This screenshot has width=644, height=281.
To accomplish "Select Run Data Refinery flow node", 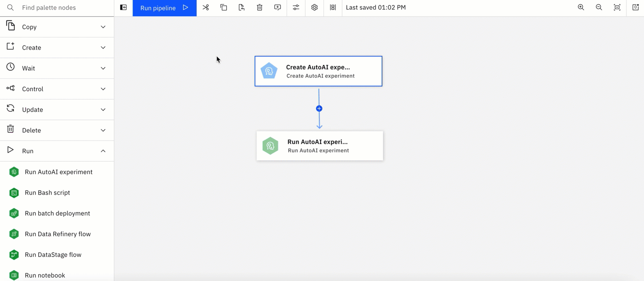I will tap(57, 234).
